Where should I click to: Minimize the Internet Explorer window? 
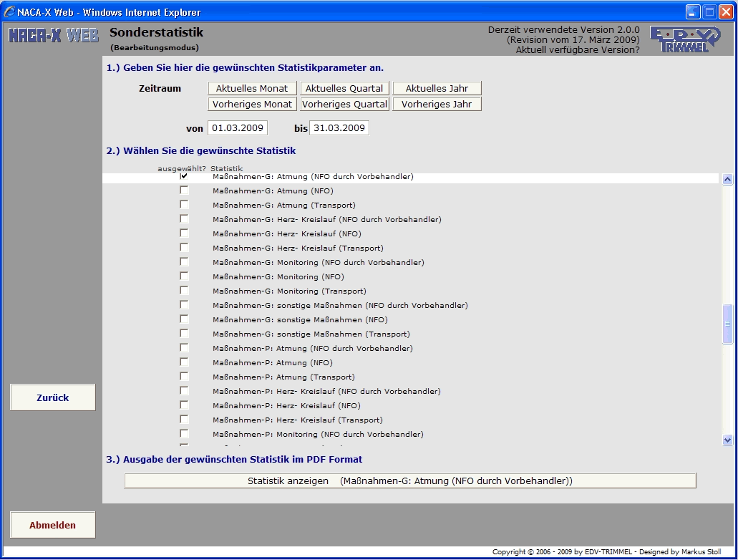(692, 11)
